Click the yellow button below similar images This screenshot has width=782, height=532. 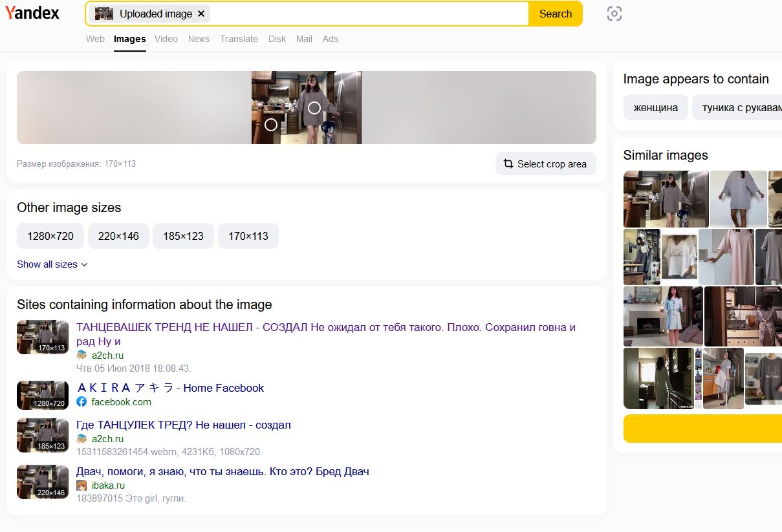pos(702,429)
